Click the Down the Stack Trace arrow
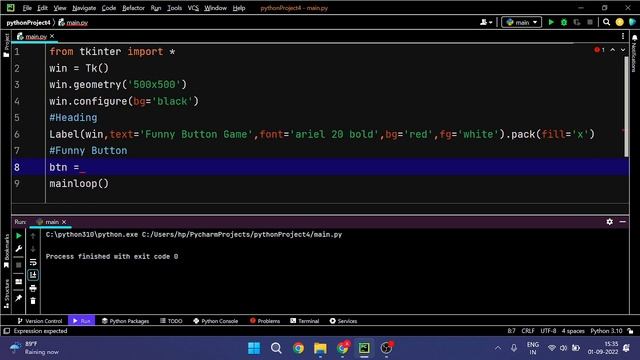 (x=33, y=249)
